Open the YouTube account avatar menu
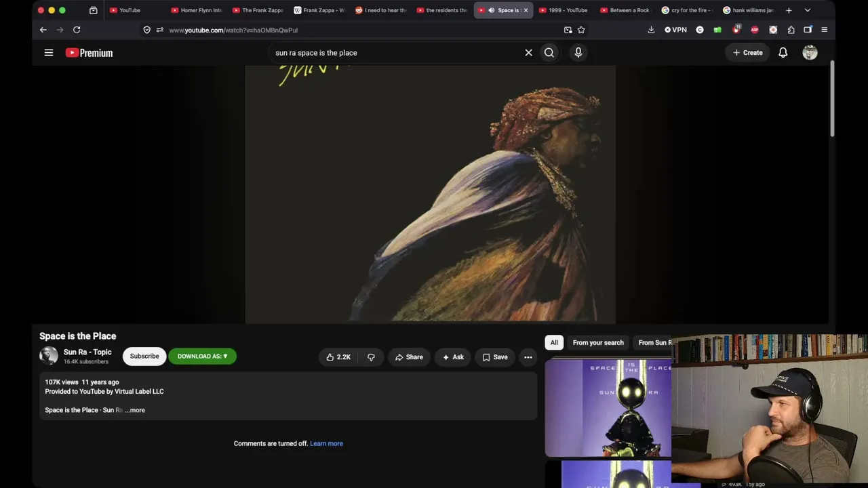The width and height of the screenshot is (868, 488). click(810, 53)
